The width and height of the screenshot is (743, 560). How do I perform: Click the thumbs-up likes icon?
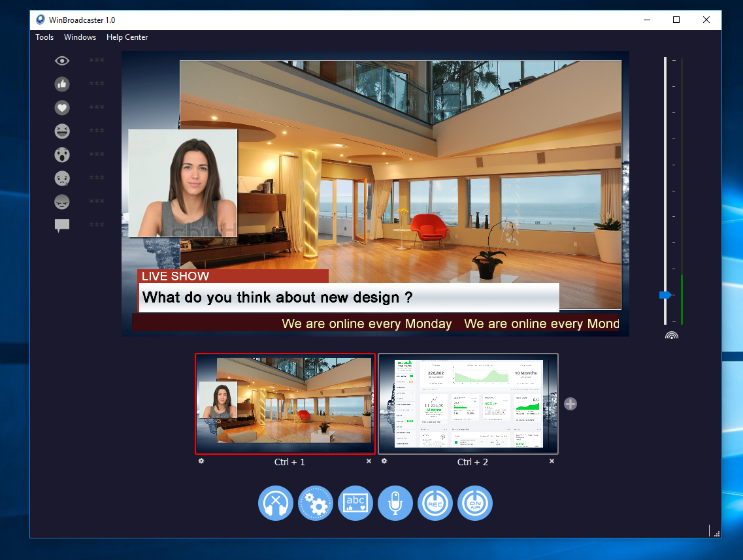point(62,84)
